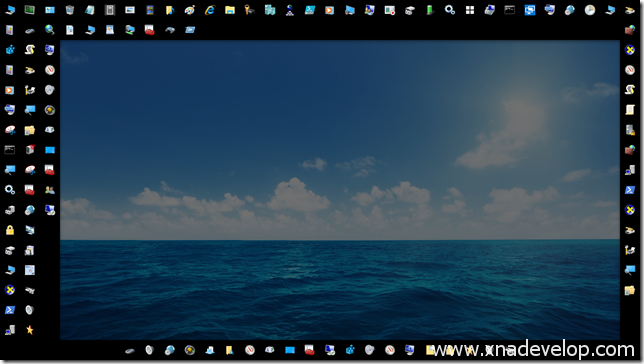Launch the black Command Prompt icon in top row

510,10
